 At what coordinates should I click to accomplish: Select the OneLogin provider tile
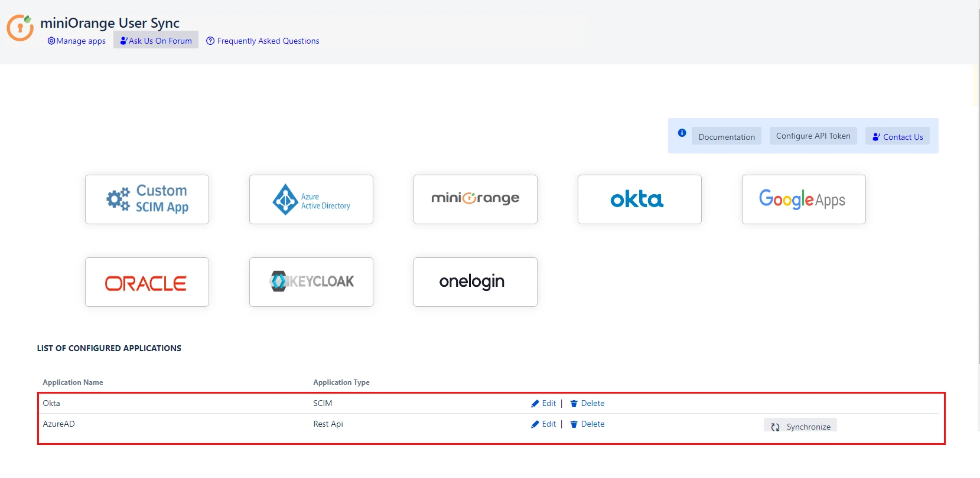click(476, 282)
